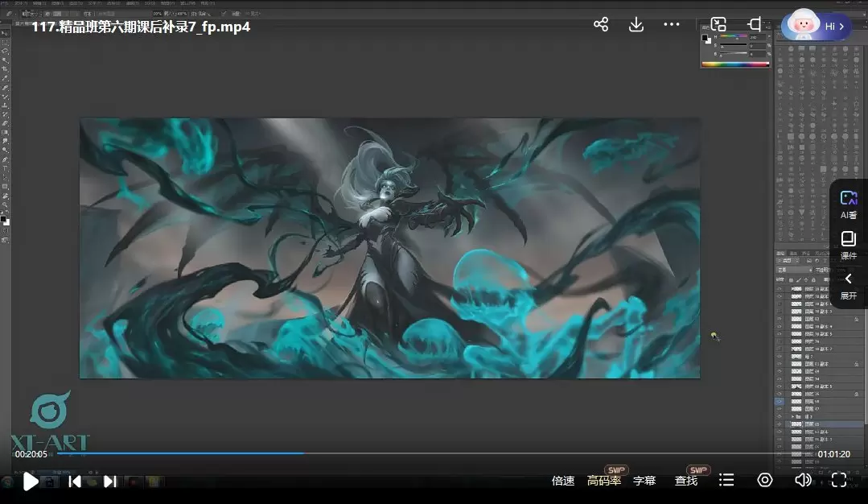Select the Zoom magnifier tool
868x504 pixels.
pyautogui.click(x=5, y=204)
